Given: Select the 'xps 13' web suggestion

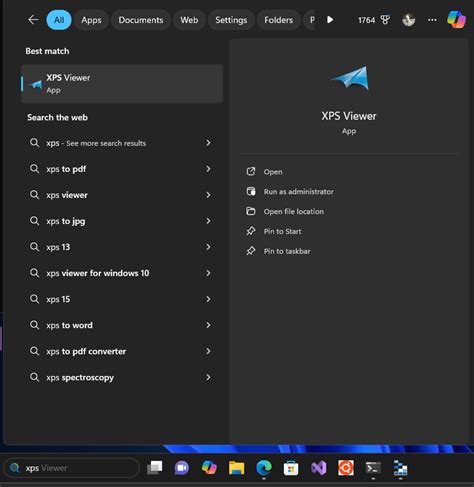Looking at the screenshot, I should pyautogui.click(x=121, y=247).
